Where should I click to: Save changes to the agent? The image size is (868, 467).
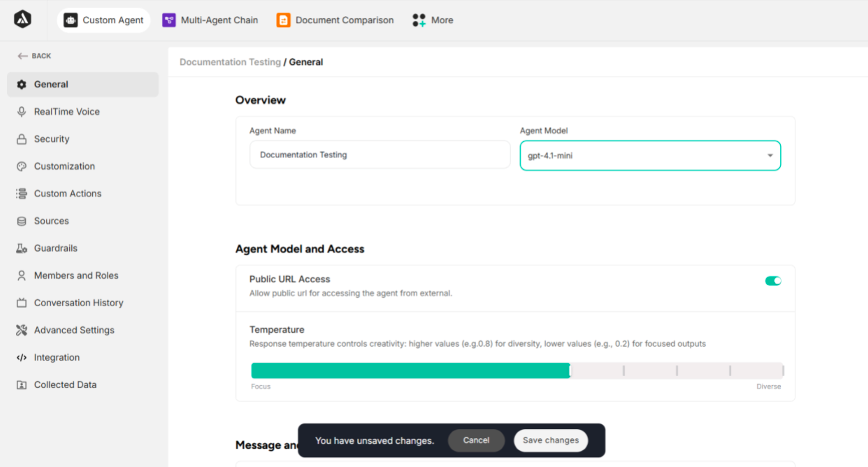(x=551, y=440)
